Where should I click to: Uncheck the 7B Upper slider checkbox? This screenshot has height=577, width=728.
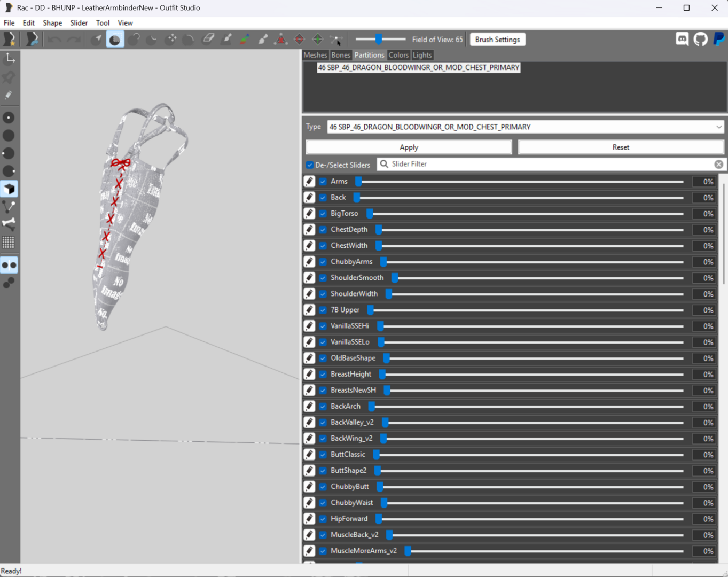pyautogui.click(x=323, y=310)
